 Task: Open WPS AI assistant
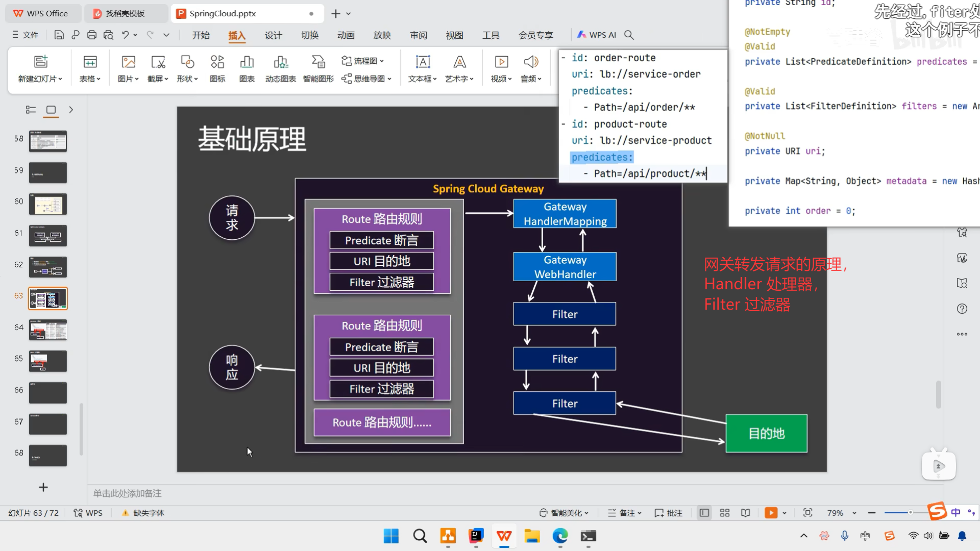click(597, 35)
